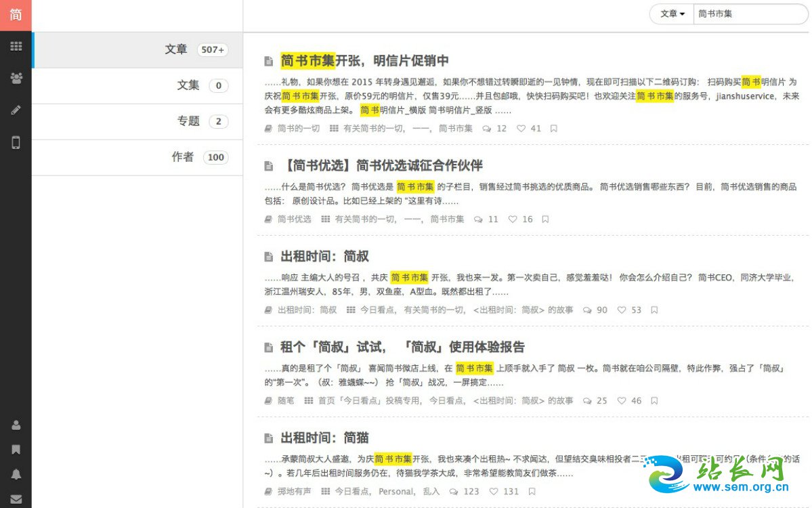The height and width of the screenshot is (508, 812).
Task: Open article titled 出租时间：简叔
Action: (324, 256)
